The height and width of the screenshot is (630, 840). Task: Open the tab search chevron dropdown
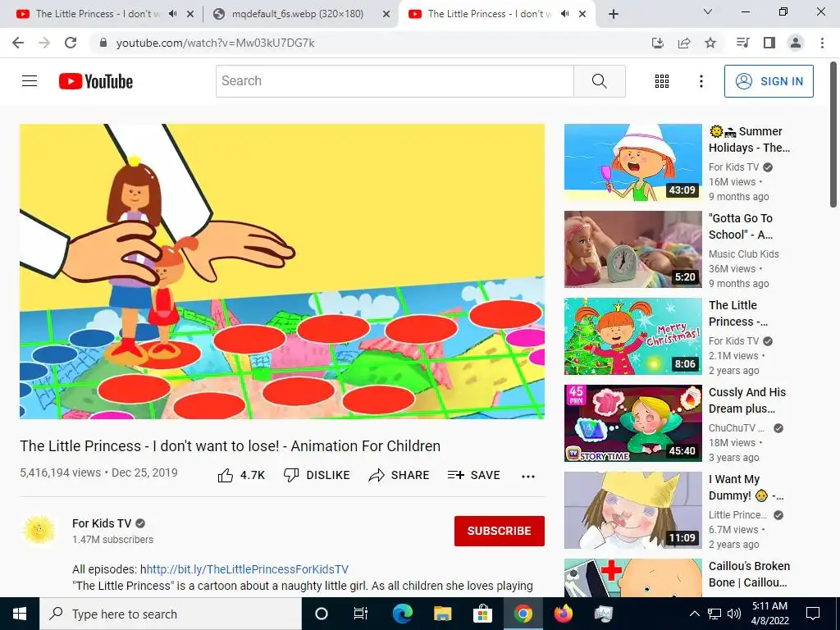(x=708, y=11)
